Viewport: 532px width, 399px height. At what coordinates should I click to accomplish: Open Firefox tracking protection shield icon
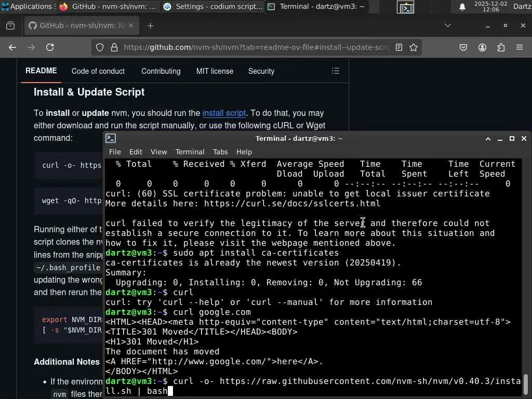coord(99,47)
